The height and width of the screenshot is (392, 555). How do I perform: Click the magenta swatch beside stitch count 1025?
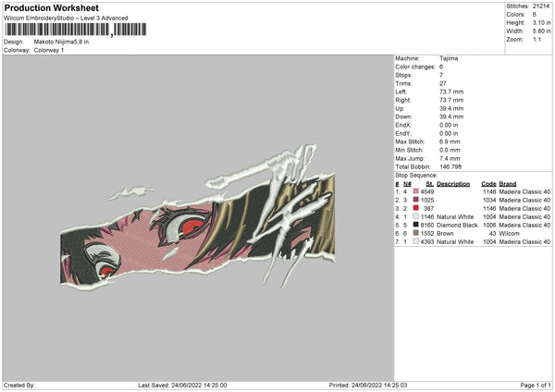(416, 200)
